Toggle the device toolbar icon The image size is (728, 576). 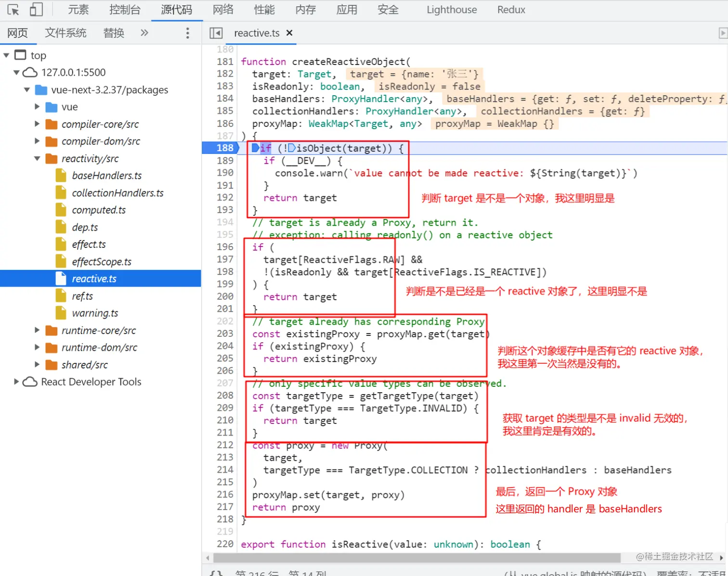click(36, 10)
